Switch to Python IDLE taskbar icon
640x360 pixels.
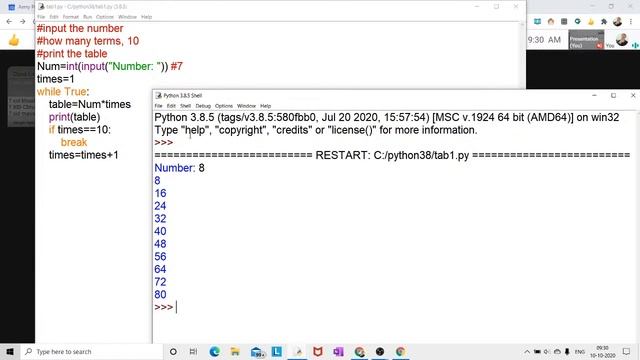click(298, 351)
